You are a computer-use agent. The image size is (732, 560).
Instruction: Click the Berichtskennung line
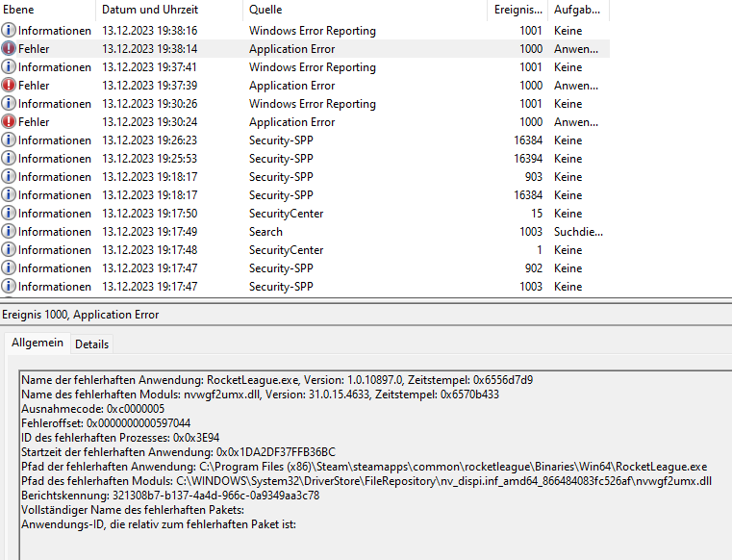coord(170,496)
